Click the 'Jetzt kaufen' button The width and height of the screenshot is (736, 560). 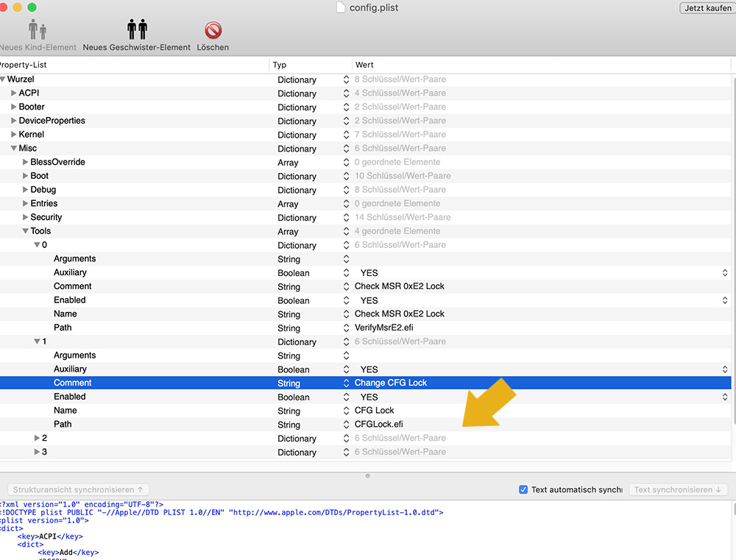coord(706,7)
